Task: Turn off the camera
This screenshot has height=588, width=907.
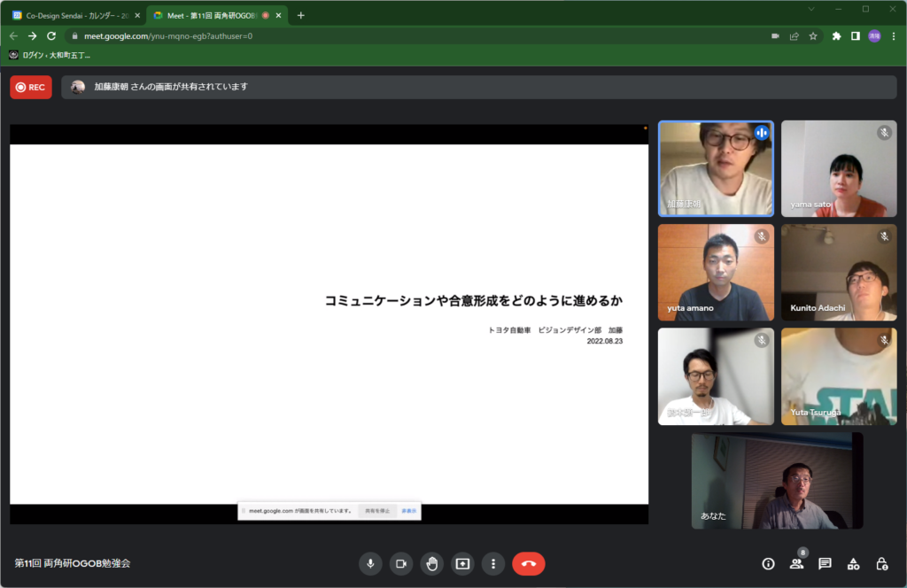Action: click(x=400, y=563)
